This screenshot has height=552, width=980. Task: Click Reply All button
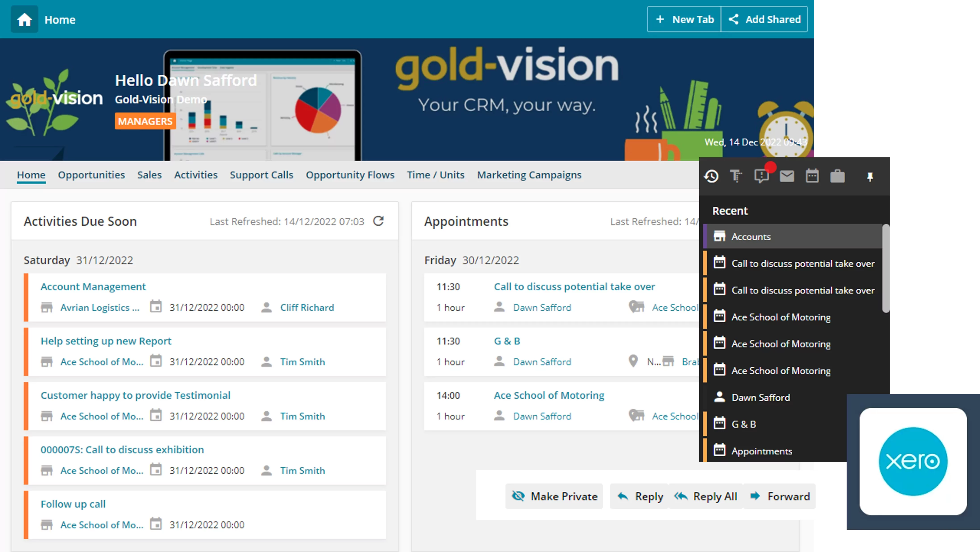tap(705, 496)
